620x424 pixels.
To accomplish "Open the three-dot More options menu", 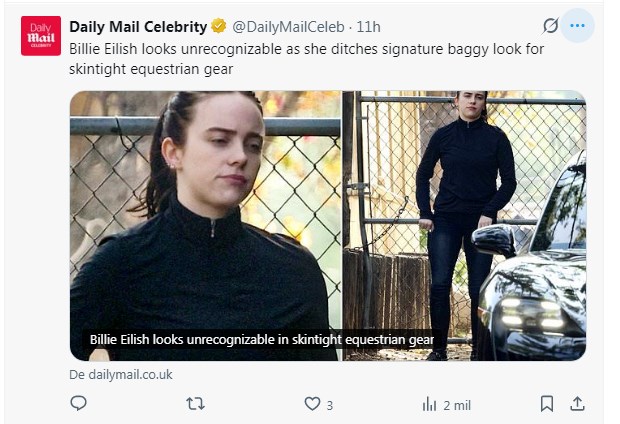I will coord(577,26).
